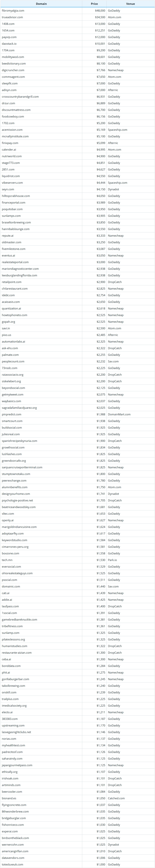Open trueadvisor.com domain entry
Viewport: 155px width, 868px height.
tap(12, 17)
